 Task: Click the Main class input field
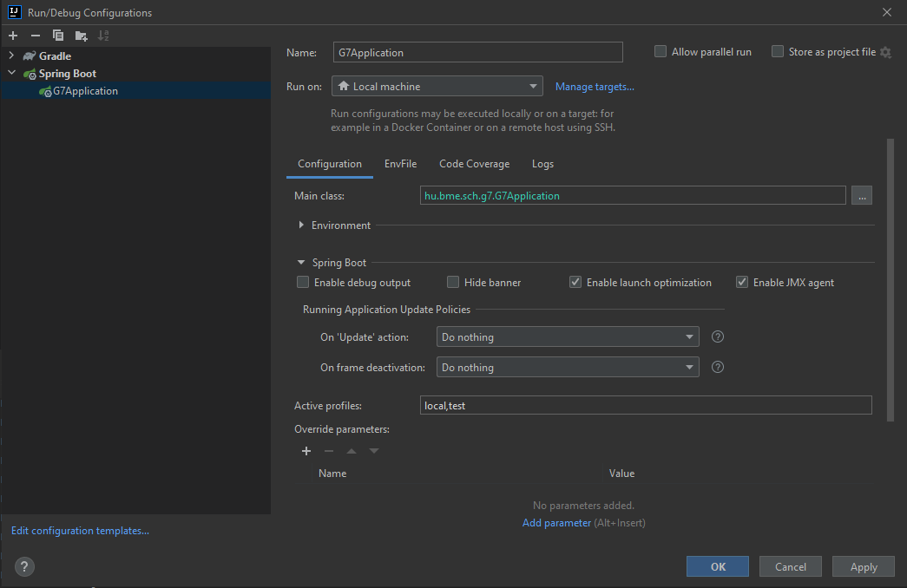pos(633,195)
